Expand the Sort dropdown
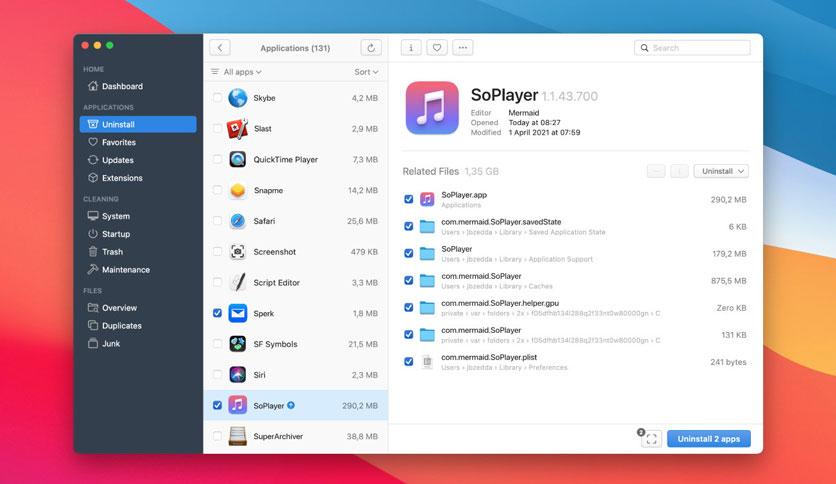 click(x=366, y=72)
